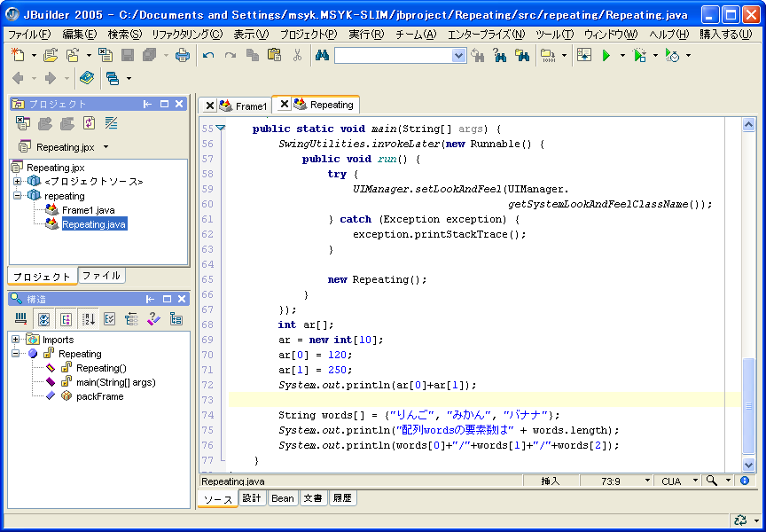The height and width of the screenshot is (532, 766).
Task: Click the help book icon in toolbar
Action: pos(86,78)
